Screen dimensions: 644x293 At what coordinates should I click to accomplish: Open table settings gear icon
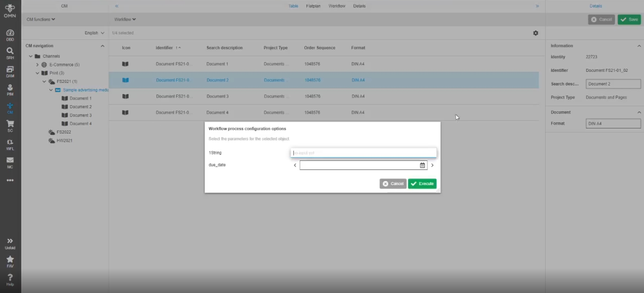tap(535, 33)
